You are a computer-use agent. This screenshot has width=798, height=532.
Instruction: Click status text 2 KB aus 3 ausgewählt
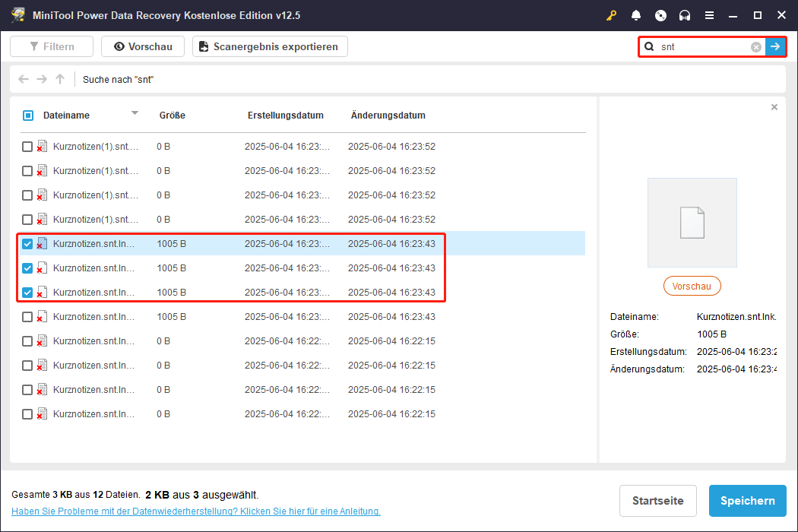point(201,495)
